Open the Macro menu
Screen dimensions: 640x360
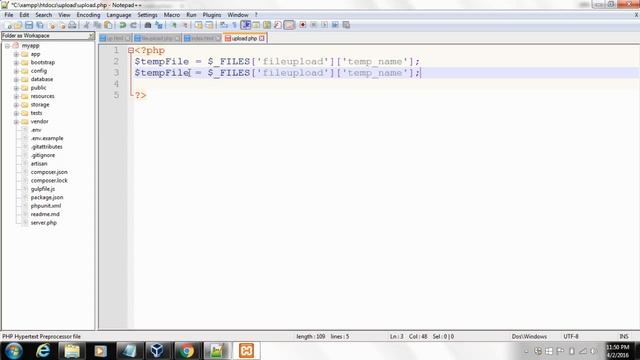pyautogui.click(x=172, y=15)
